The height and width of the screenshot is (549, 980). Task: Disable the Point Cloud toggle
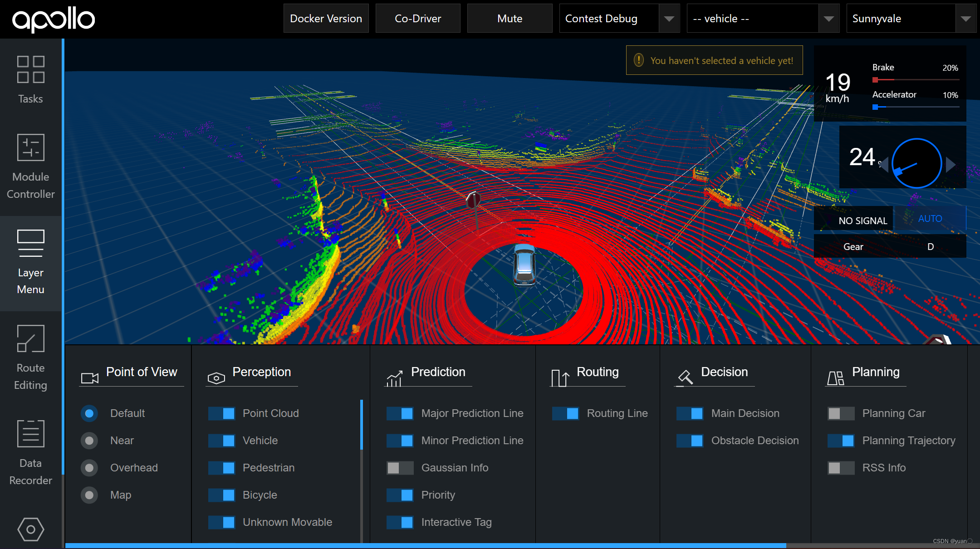coord(221,413)
